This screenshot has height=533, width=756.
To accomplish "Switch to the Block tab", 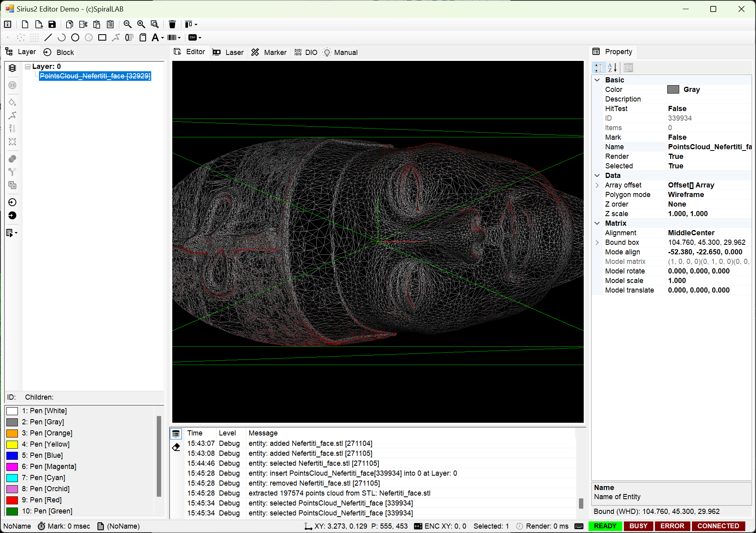I will click(59, 52).
